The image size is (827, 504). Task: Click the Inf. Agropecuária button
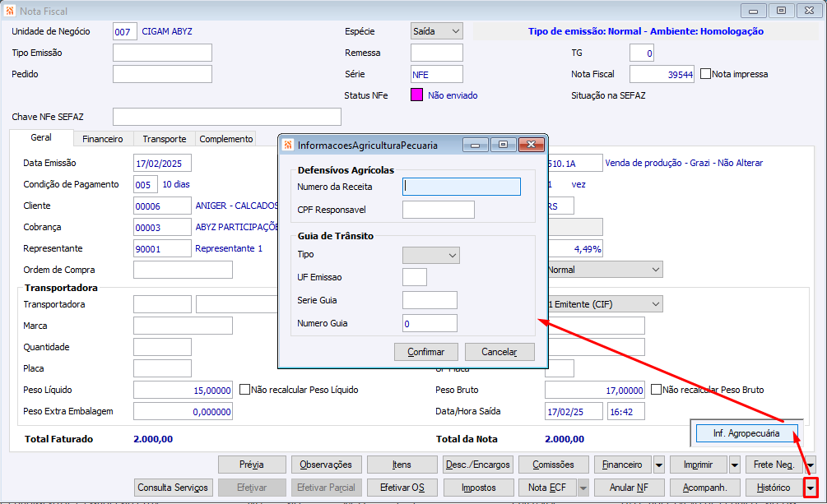coord(746,433)
